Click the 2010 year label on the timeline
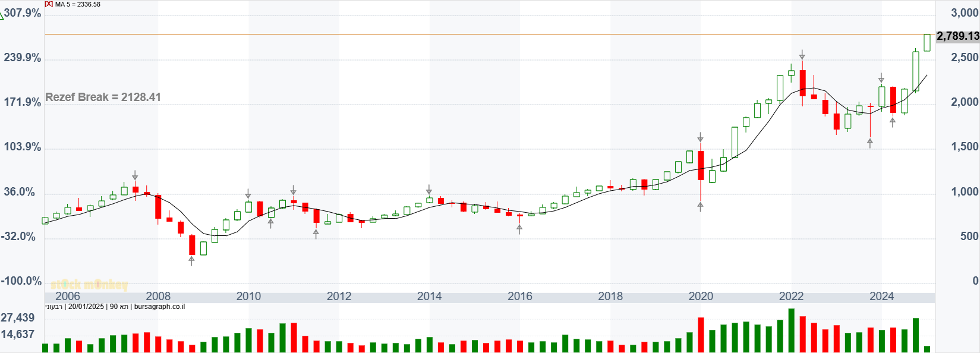980x353 pixels. [248, 296]
